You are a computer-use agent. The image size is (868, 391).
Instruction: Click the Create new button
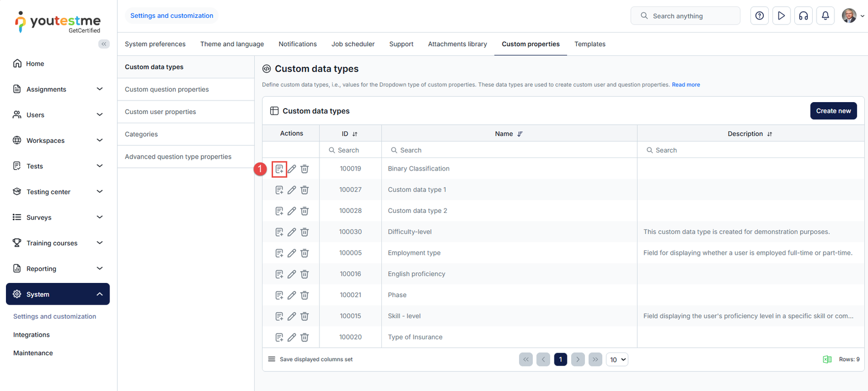pyautogui.click(x=833, y=111)
